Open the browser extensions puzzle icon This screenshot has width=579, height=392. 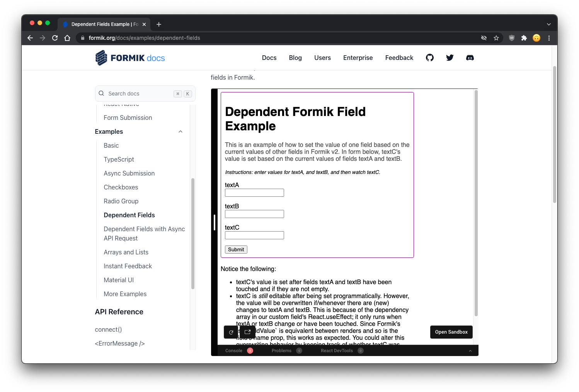pyautogui.click(x=524, y=38)
